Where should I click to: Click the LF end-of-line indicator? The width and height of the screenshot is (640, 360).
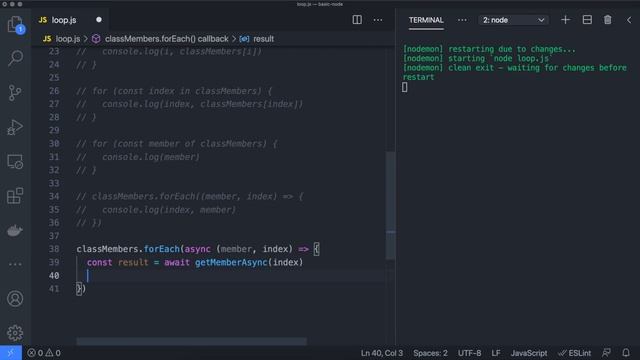coord(496,353)
